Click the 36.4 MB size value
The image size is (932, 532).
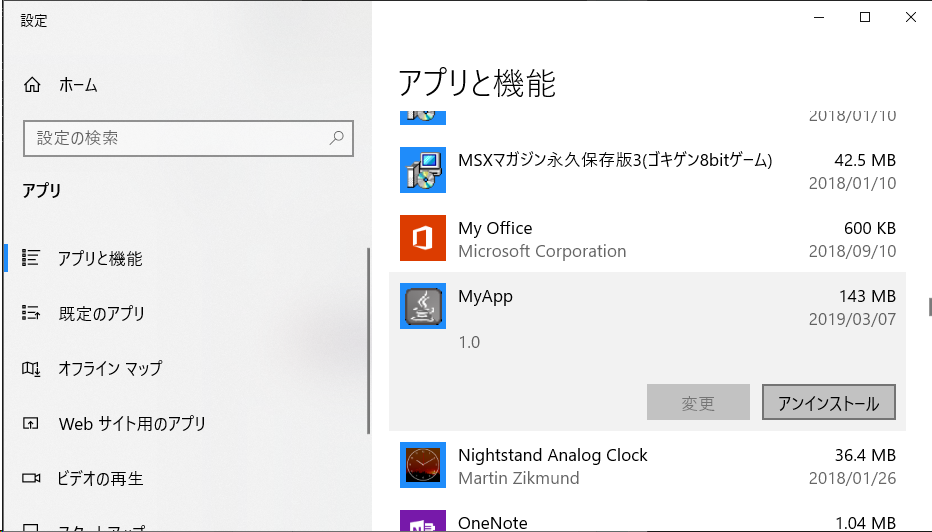coord(865,455)
